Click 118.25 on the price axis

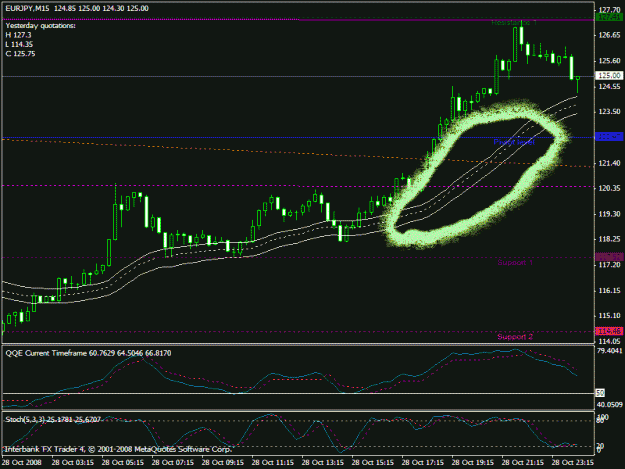(609, 239)
